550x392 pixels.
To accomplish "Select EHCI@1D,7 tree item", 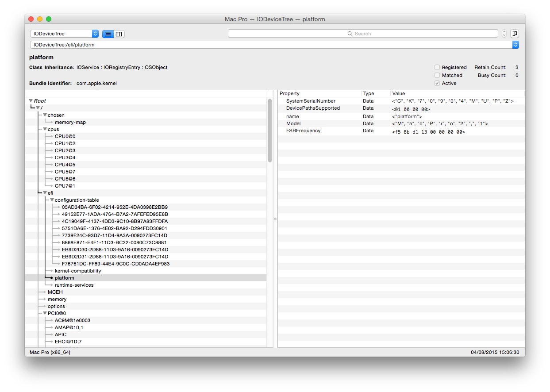I will click(x=68, y=342).
